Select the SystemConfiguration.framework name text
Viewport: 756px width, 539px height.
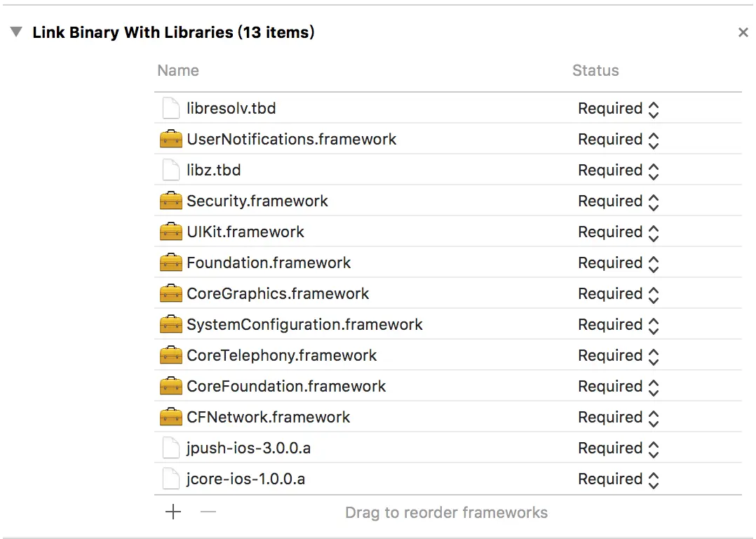(x=304, y=325)
